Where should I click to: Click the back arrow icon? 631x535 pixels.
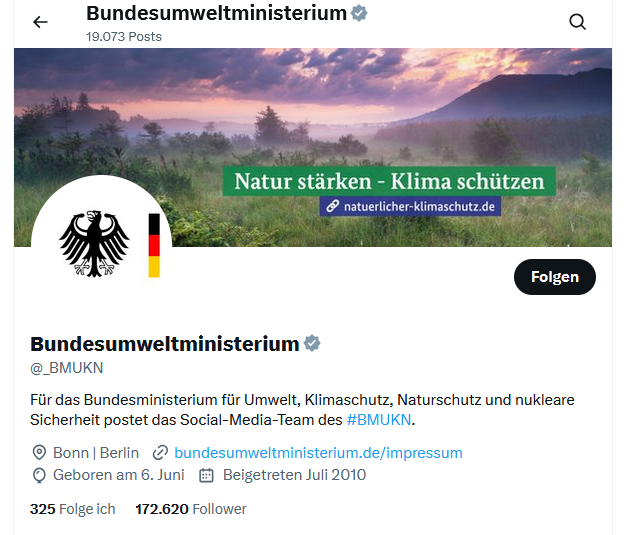pyautogui.click(x=40, y=22)
